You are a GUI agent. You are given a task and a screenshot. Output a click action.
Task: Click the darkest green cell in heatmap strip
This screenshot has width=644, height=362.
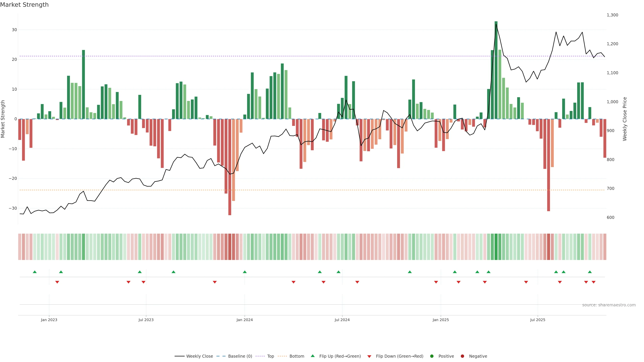[x=496, y=247]
